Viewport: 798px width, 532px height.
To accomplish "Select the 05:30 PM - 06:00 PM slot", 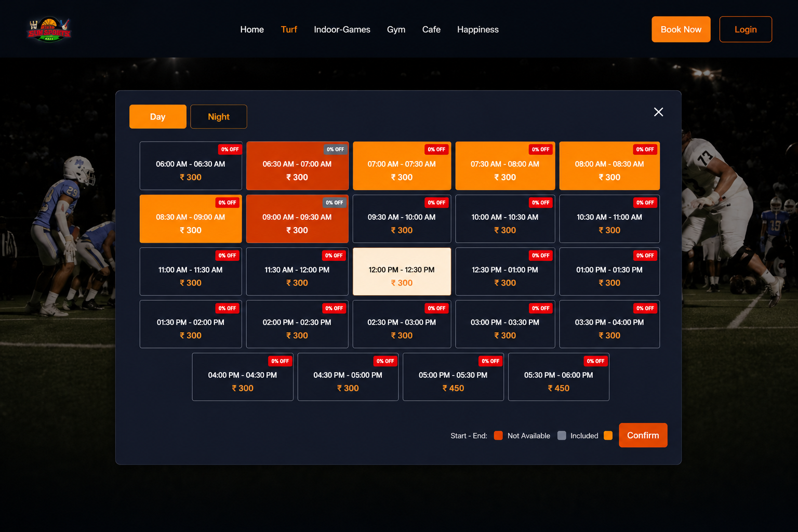I will (x=558, y=377).
